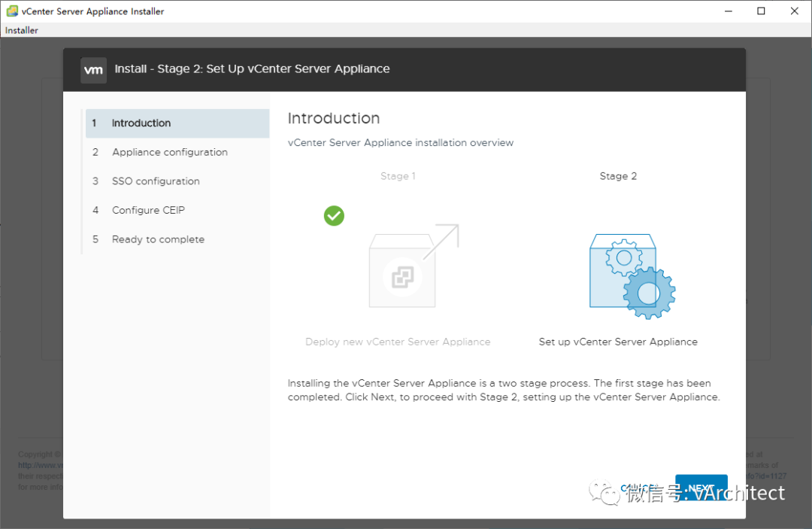The height and width of the screenshot is (529, 812).
Task: Click the vCenter installer title bar icon
Action: tap(12, 11)
